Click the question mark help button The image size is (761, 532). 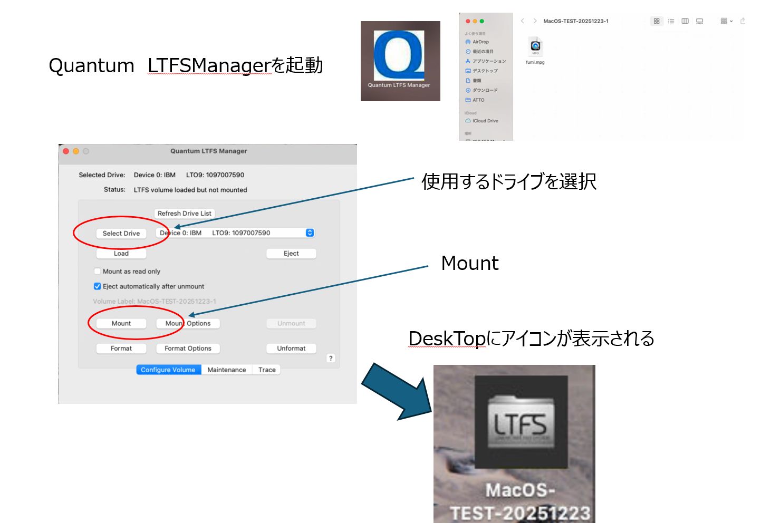click(x=331, y=359)
